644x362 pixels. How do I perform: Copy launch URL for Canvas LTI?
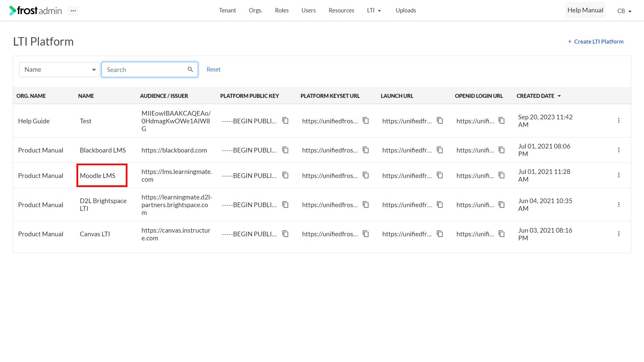(x=440, y=234)
